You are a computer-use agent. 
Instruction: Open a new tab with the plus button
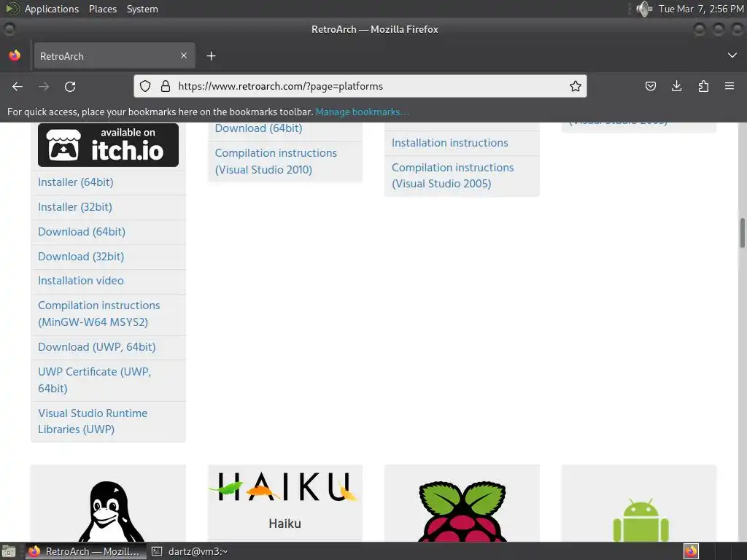pos(211,56)
